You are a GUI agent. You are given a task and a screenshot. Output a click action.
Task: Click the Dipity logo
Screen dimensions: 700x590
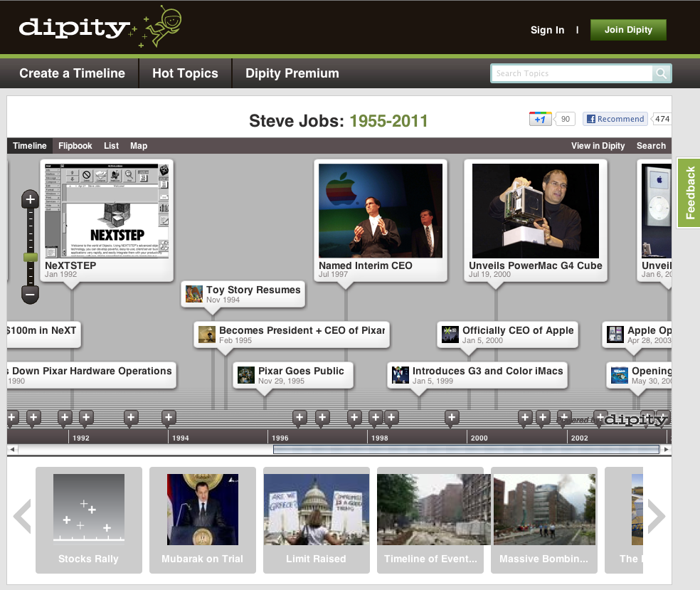point(100,28)
